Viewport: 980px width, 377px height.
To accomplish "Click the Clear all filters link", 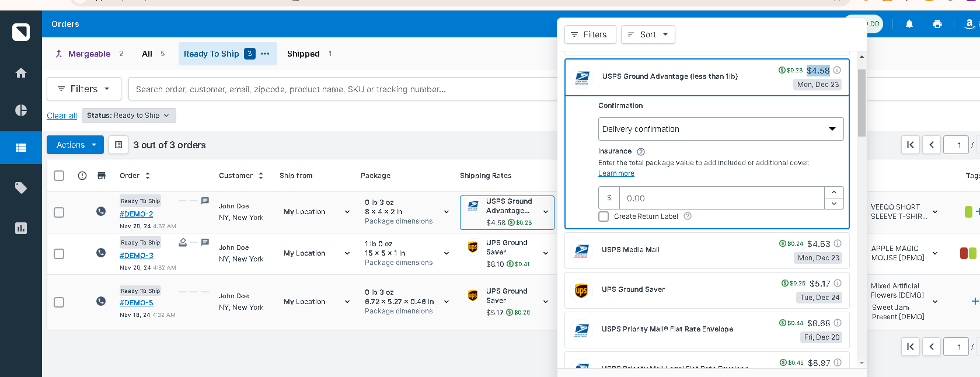I will [x=62, y=116].
